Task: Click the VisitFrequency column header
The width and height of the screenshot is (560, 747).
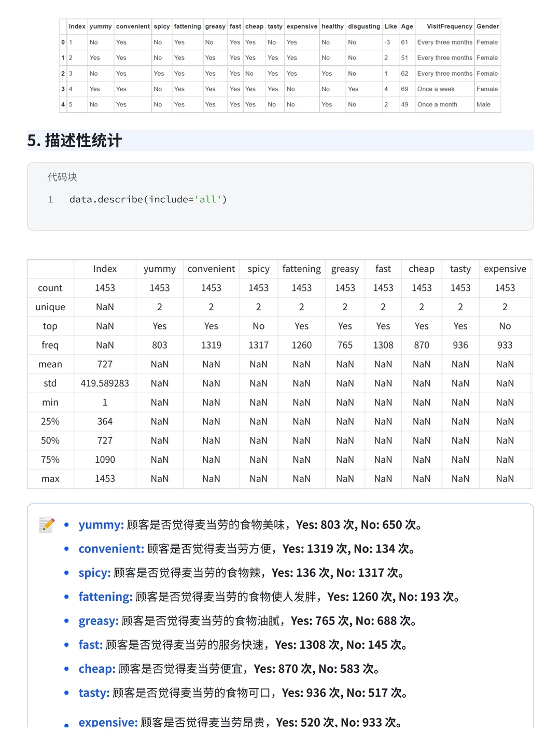Action: pyautogui.click(x=444, y=26)
